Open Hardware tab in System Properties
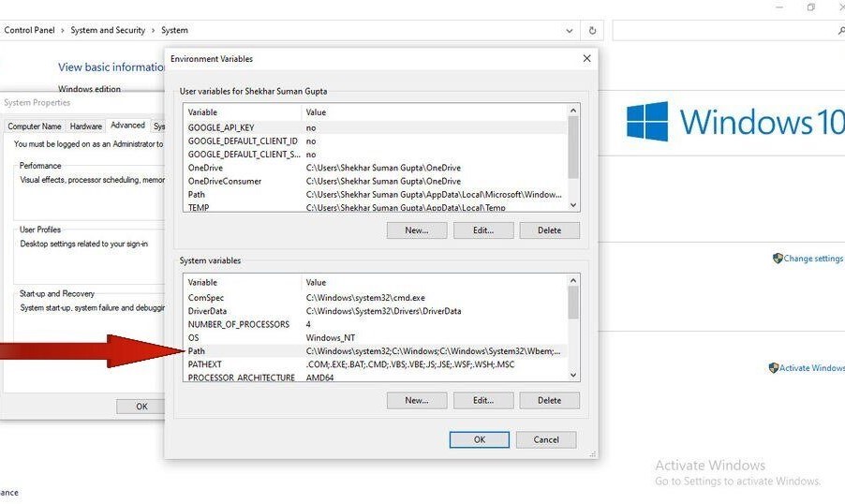Viewport: 845px width, 504px height. 85,126
